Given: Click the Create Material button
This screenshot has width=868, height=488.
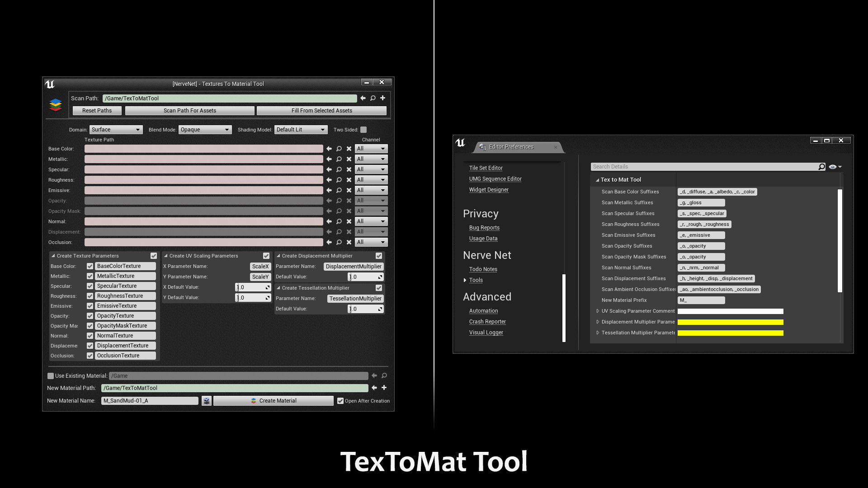Looking at the screenshot, I should [x=274, y=401].
